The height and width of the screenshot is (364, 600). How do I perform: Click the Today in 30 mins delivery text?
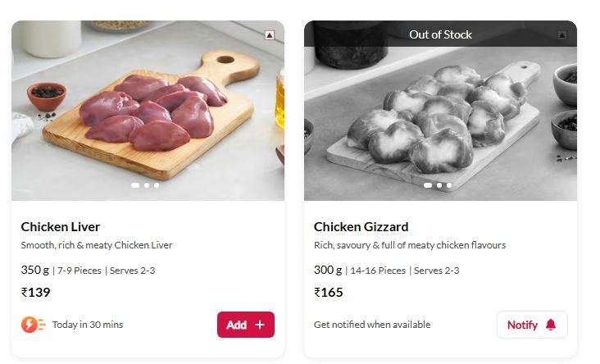(x=87, y=325)
